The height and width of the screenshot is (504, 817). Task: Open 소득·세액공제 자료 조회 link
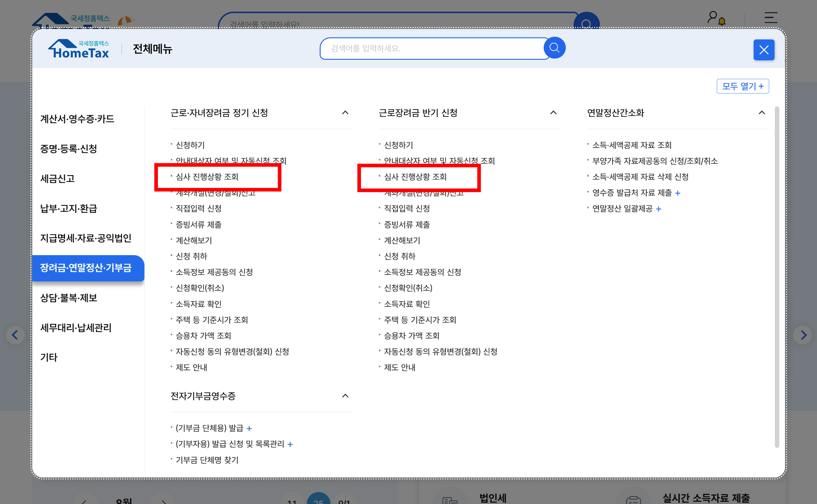click(x=632, y=145)
